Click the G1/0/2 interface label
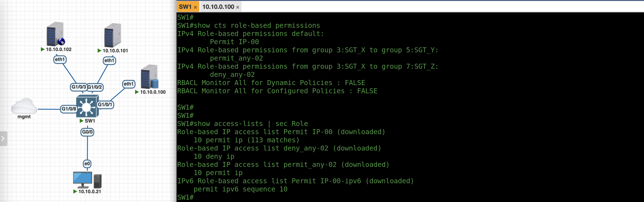Image resolution: width=644 pixels, height=202 pixels. (x=95, y=87)
